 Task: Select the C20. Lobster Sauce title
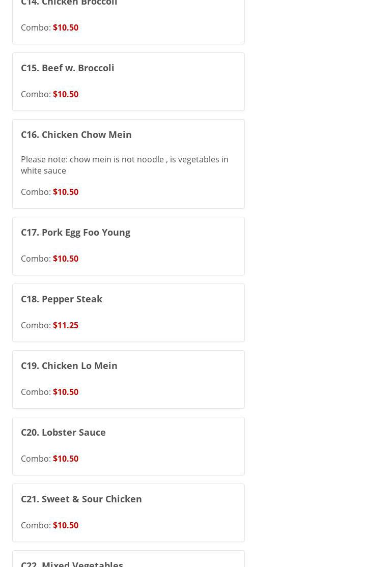click(63, 433)
